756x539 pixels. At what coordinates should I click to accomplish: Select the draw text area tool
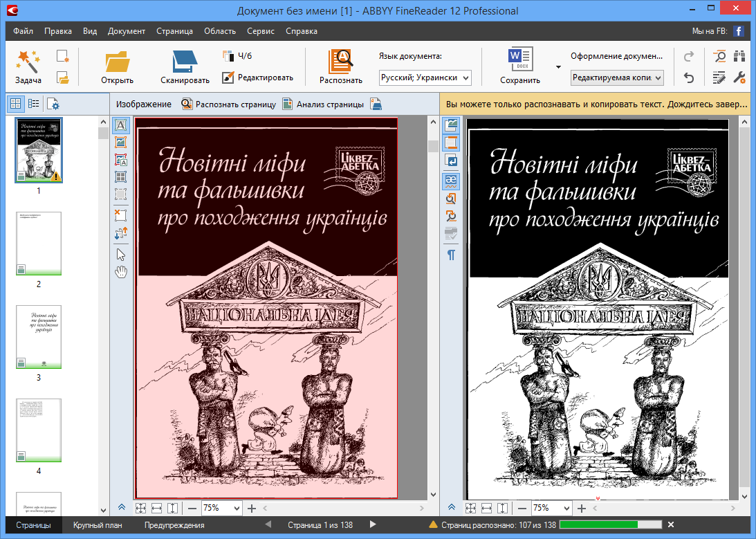click(x=120, y=125)
